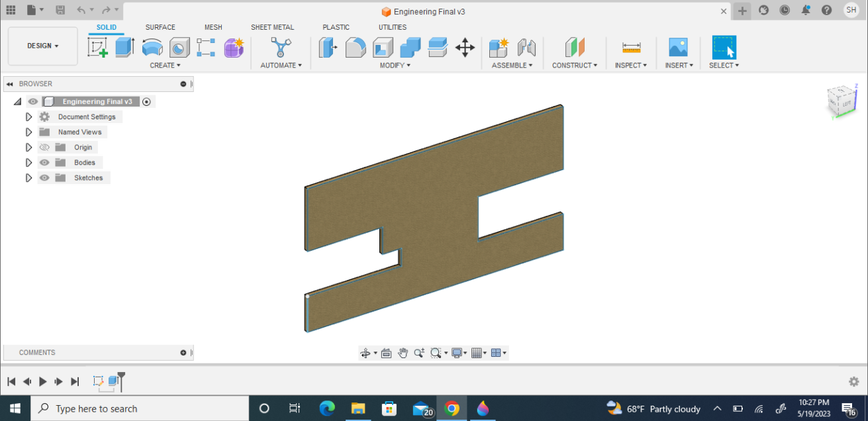Screen dimensions: 868x421
Task: Open the DESIGN workspace selector
Action: [42, 46]
